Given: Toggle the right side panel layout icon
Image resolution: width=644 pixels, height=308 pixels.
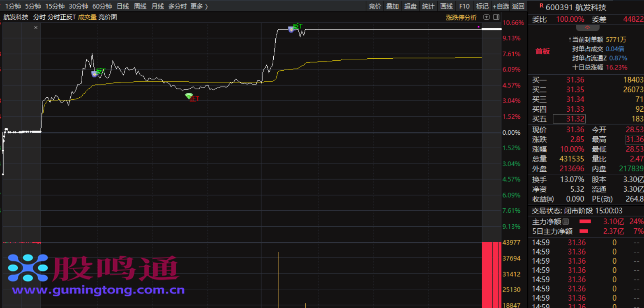Looking at the screenshot, I should click(x=496, y=17).
